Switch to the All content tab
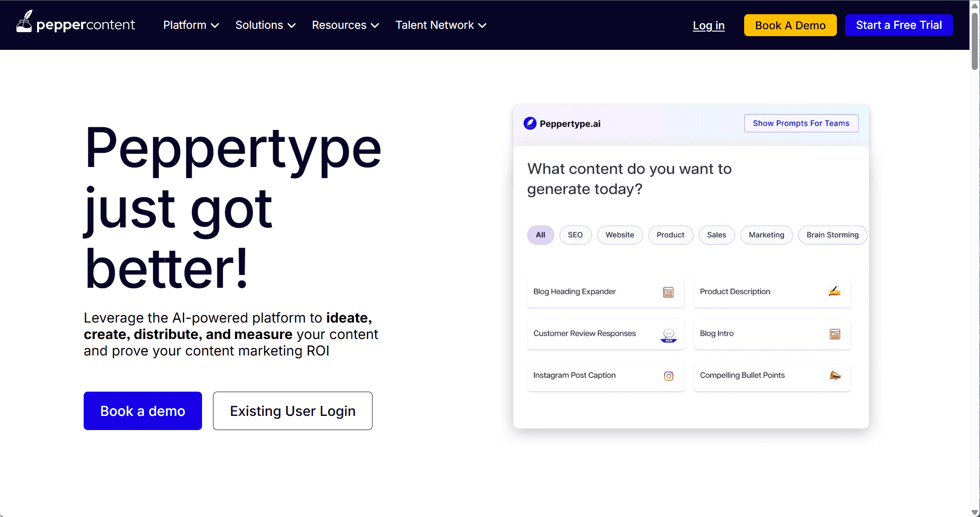Image resolution: width=980 pixels, height=517 pixels. point(540,235)
